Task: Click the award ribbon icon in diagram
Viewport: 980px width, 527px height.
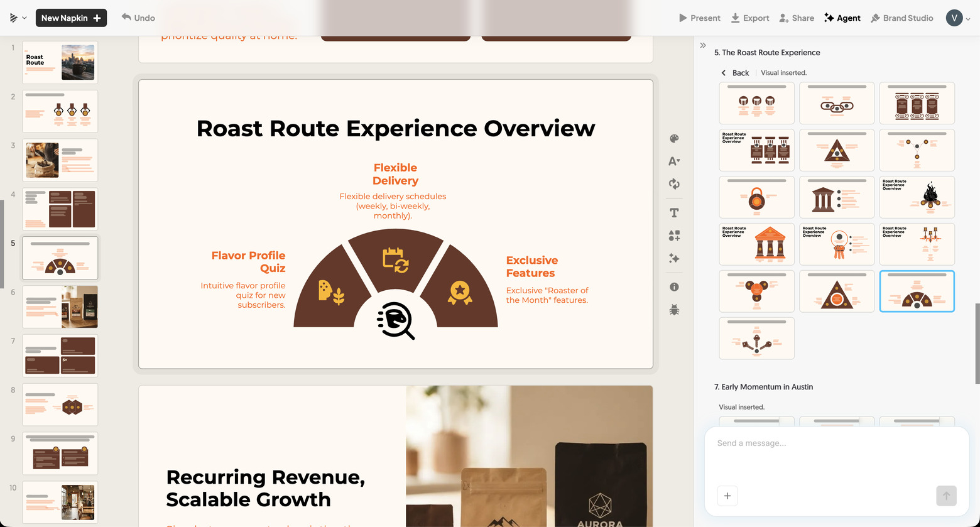Action: click(460, 293)
